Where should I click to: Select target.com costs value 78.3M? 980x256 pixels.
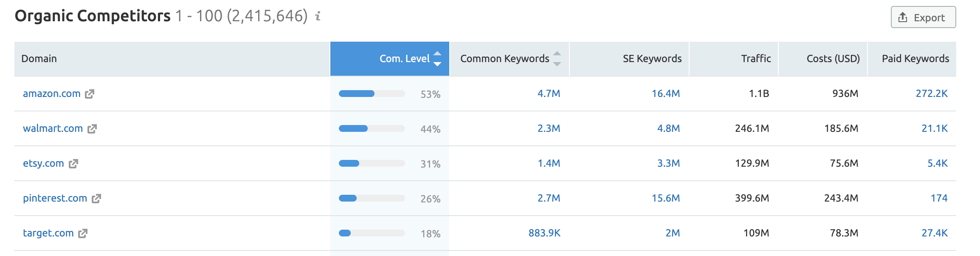click(x=844, y=233)
